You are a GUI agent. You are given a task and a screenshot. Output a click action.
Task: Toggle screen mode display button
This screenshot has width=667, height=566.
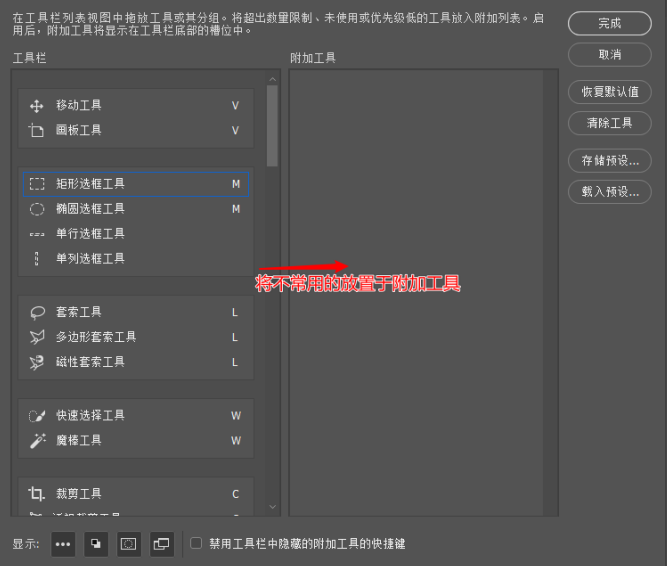coord(162,544)
